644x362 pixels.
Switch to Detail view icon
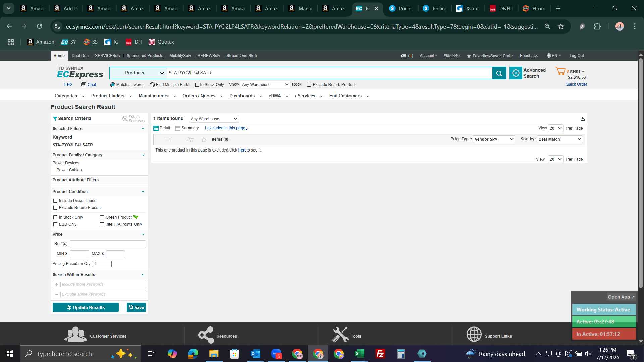156,128
